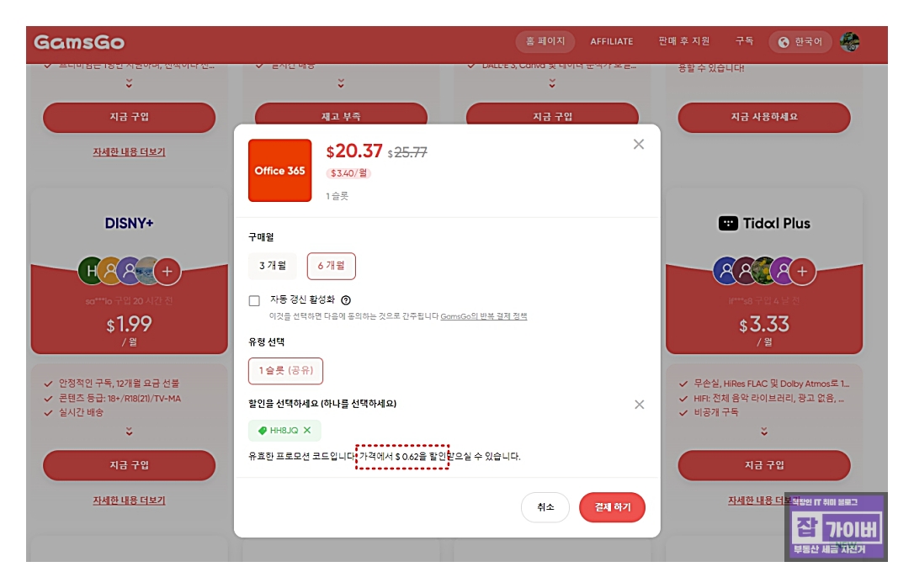Open the user profile avatar
Image resolution: width=914 pixels, height=588 pixels.
[849, 42]
